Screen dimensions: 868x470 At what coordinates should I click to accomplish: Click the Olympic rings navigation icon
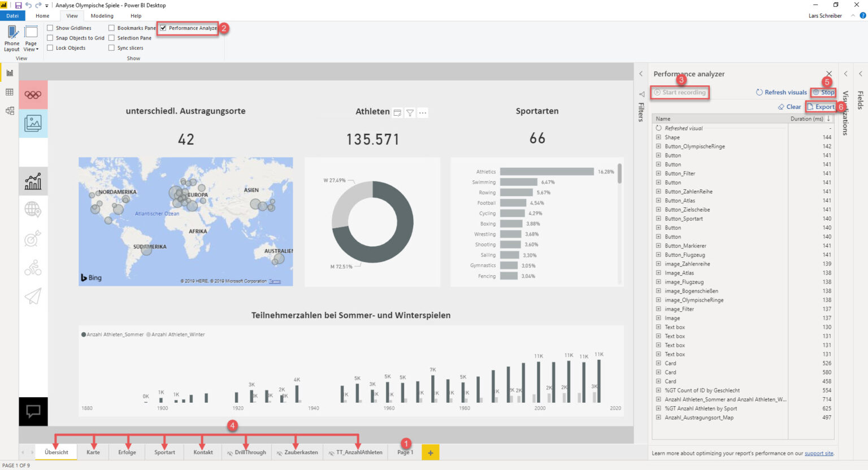pos(33,94)
